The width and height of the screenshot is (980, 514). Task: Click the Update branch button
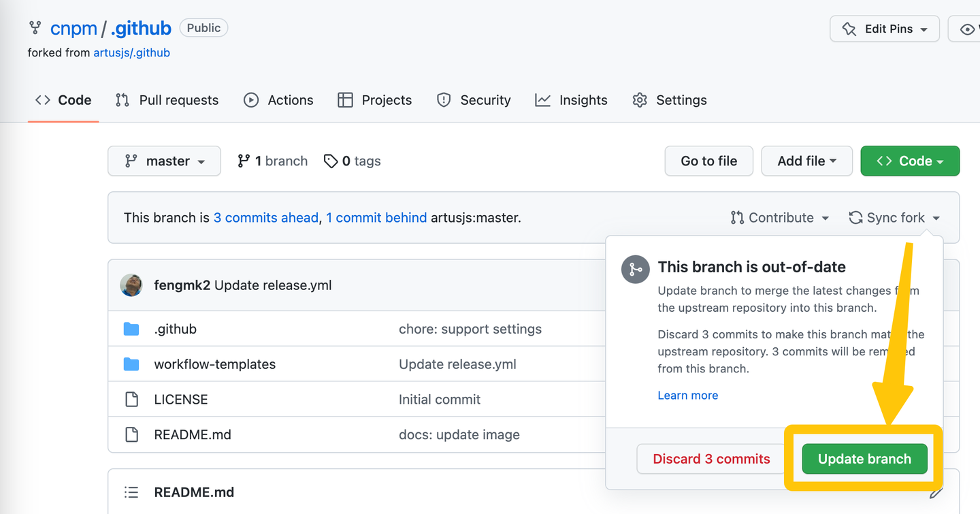coord(863,459)
